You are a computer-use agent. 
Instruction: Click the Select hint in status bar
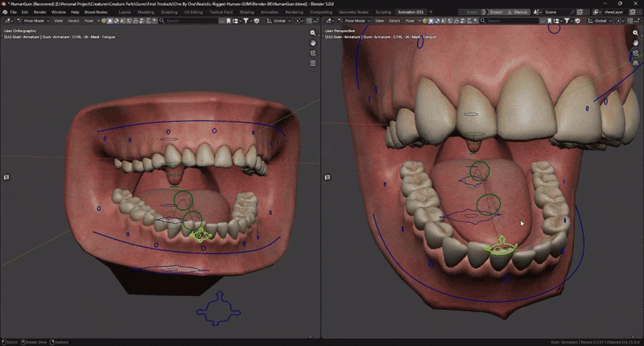[x=10, y=342]
